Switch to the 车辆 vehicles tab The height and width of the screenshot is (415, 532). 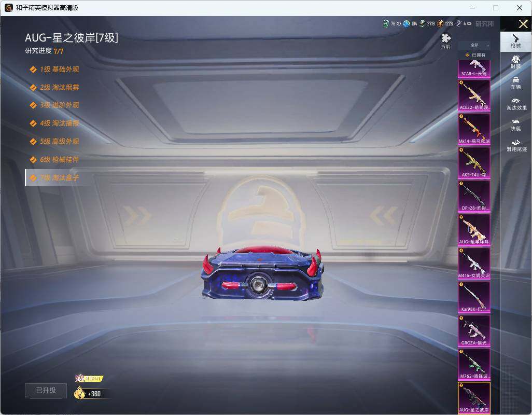click(516, 83)
